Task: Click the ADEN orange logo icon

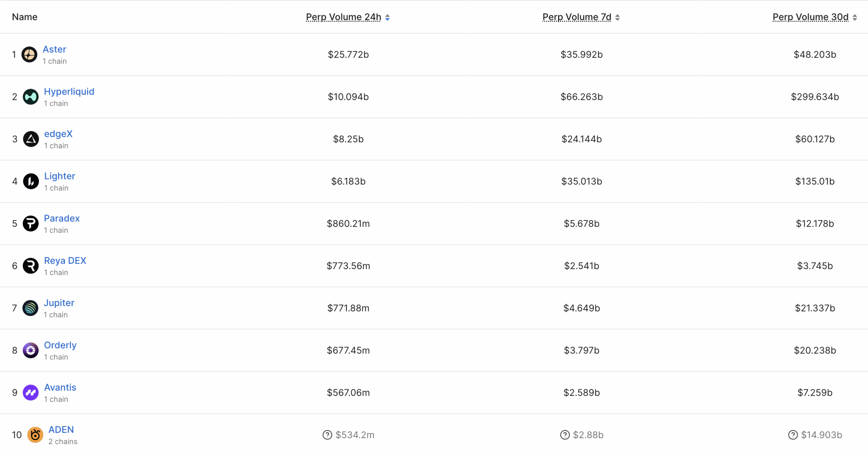Action: coord(35,435)
